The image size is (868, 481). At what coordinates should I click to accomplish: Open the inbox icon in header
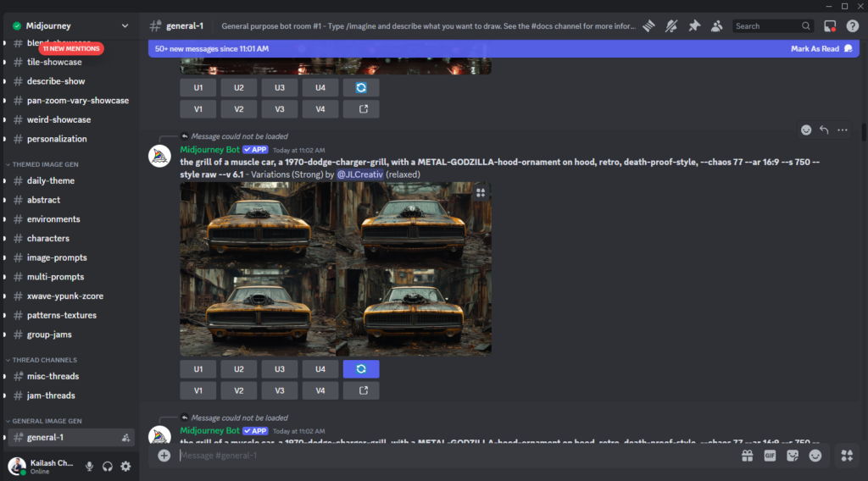pos(829,26)
